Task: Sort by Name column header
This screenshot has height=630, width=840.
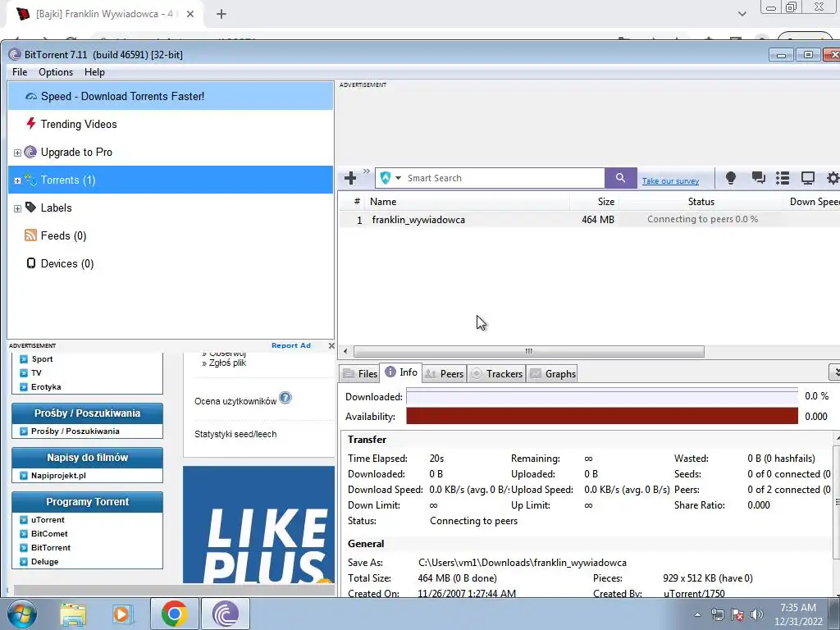Action: coord(468,202)
